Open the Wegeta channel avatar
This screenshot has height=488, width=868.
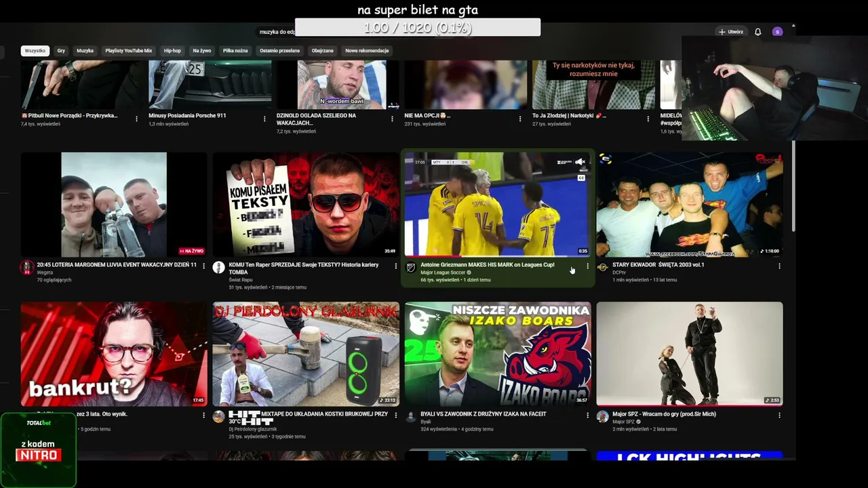point(26,268)
